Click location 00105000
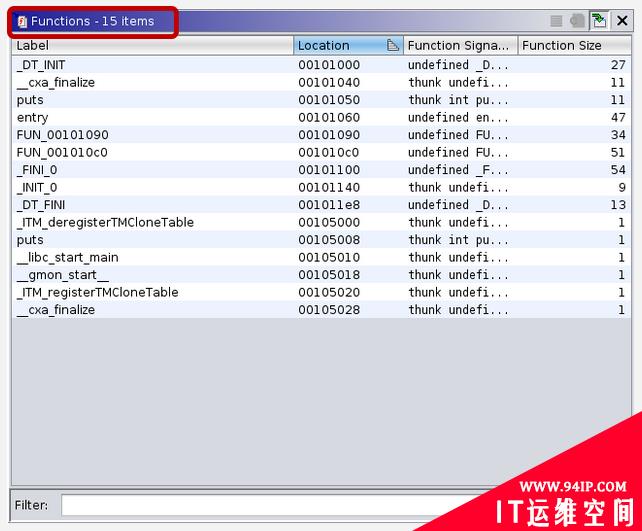 (329, 222)
